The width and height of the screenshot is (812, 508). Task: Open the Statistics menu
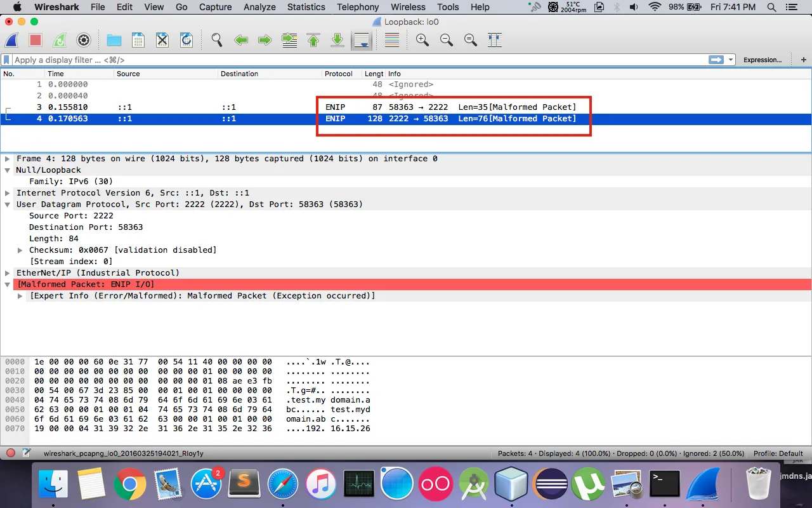tap(306, 7)
